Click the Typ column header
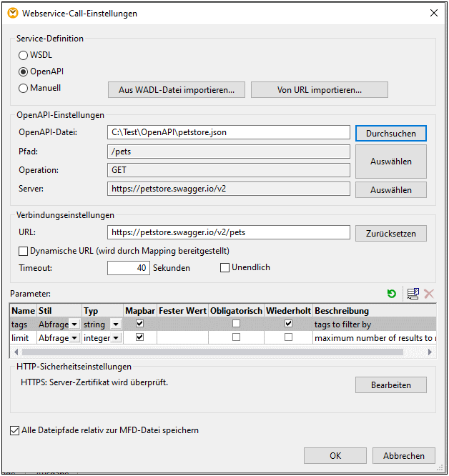Screen dimensions: 449x476 (102, 311)
